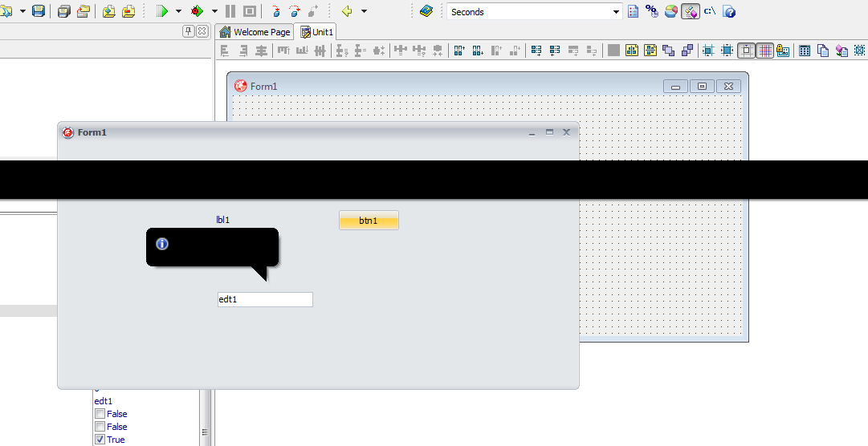868x446 pixels.
Task: Expand the dropdown beside yellow back arrow
Action: 364,12
